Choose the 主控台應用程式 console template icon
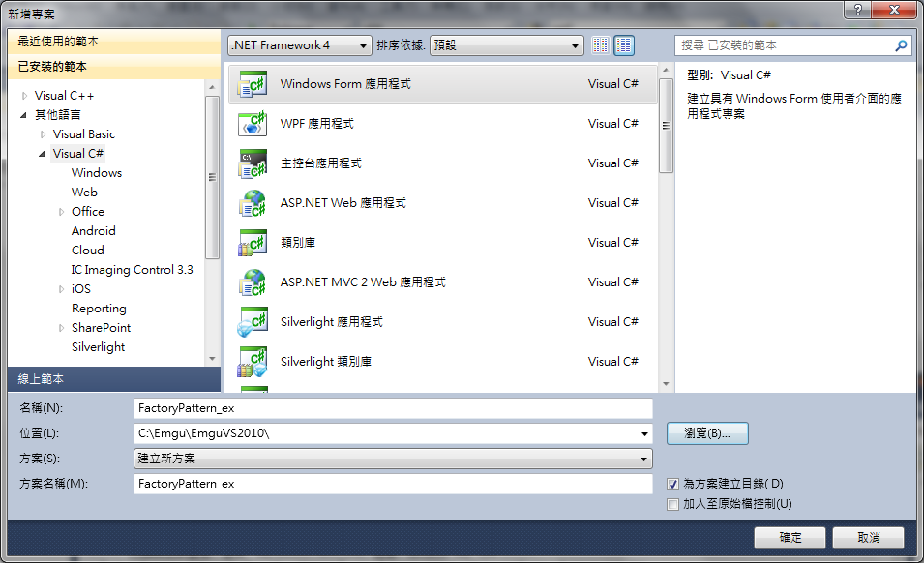Screen dimensions: 924x563 coord(253,163)
